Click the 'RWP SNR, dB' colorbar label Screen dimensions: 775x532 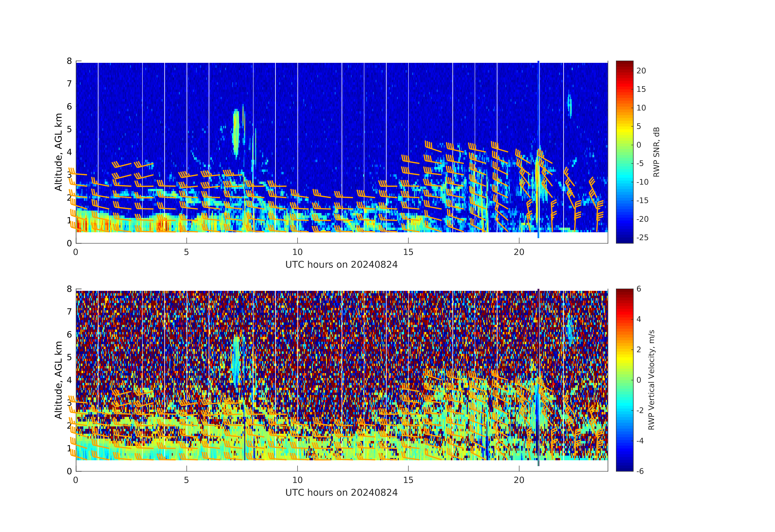(x=656, y=152)
